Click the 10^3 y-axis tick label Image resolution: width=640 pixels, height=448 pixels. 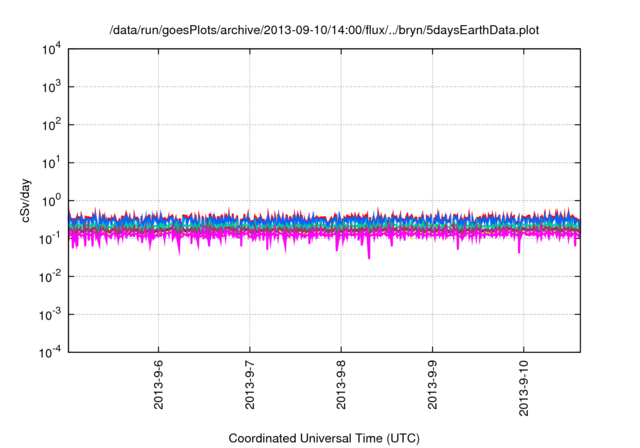[51, 87]
